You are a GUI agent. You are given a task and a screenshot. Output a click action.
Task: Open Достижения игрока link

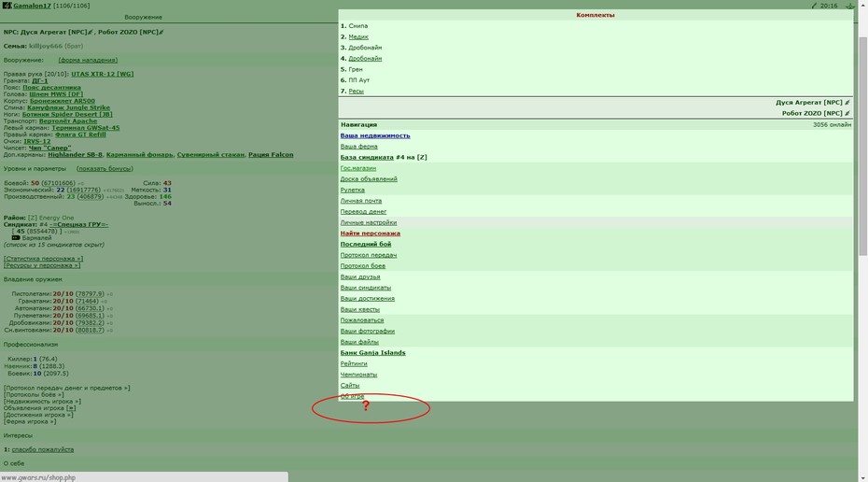(38, 415)
